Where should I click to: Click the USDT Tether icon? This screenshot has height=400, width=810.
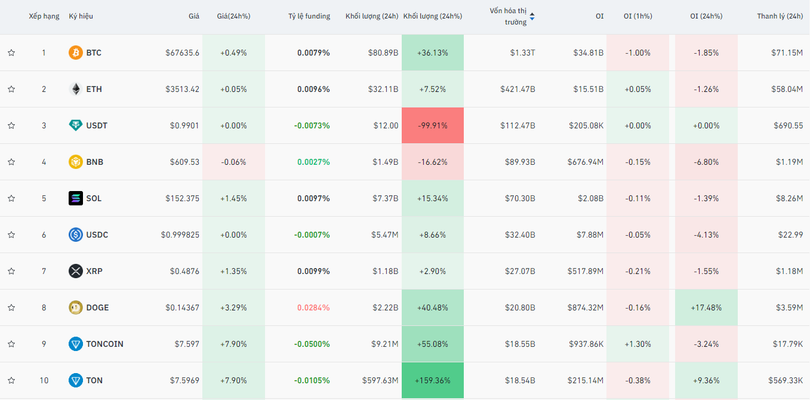pos(75,126)
